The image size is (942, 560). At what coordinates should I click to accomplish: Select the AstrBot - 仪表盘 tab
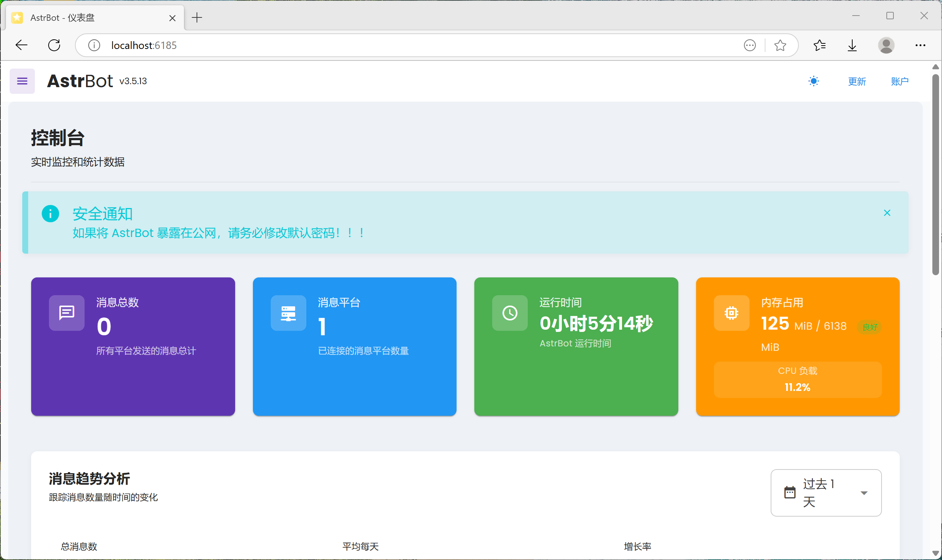click(94, 18)
